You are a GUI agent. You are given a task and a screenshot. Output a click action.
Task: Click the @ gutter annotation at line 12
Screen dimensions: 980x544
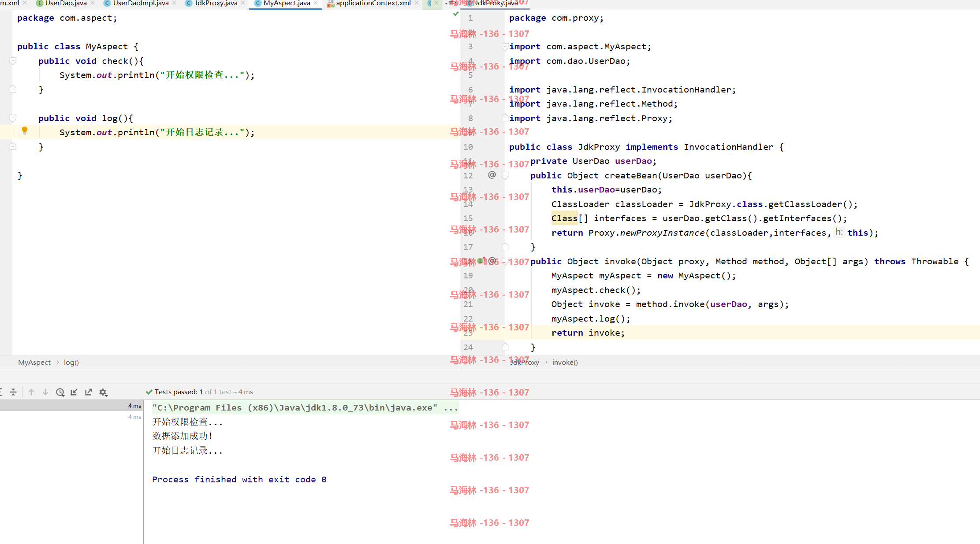coord(492,175)
